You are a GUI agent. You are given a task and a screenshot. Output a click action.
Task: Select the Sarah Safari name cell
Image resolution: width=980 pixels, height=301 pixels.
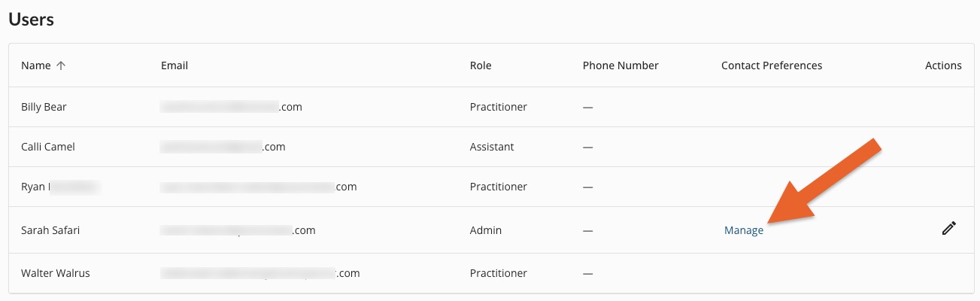[50, 230]
